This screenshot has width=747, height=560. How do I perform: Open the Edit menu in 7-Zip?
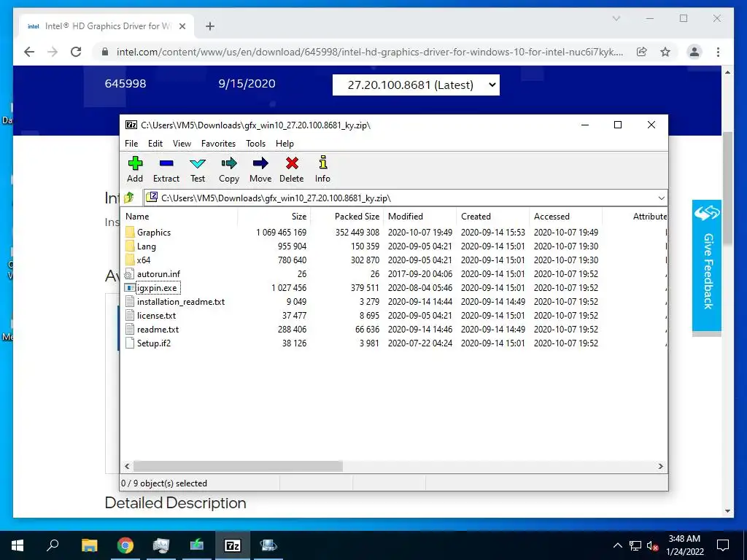[155, 144]
